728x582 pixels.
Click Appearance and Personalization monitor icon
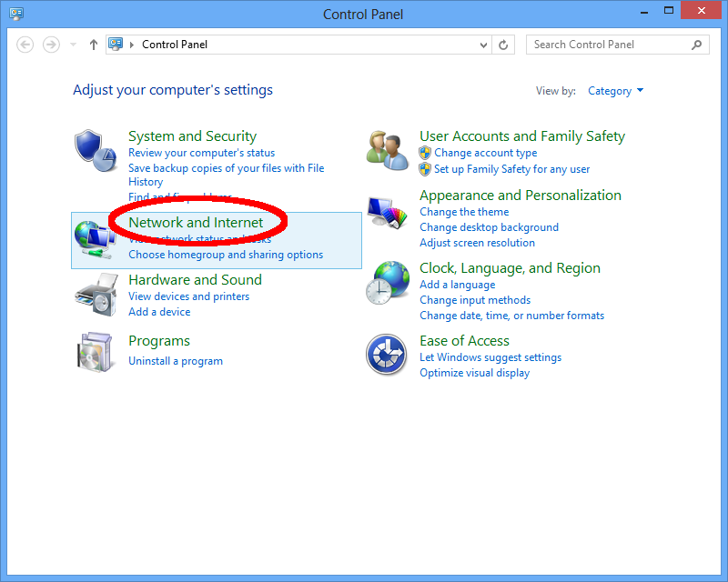click(x=387, y=213)
